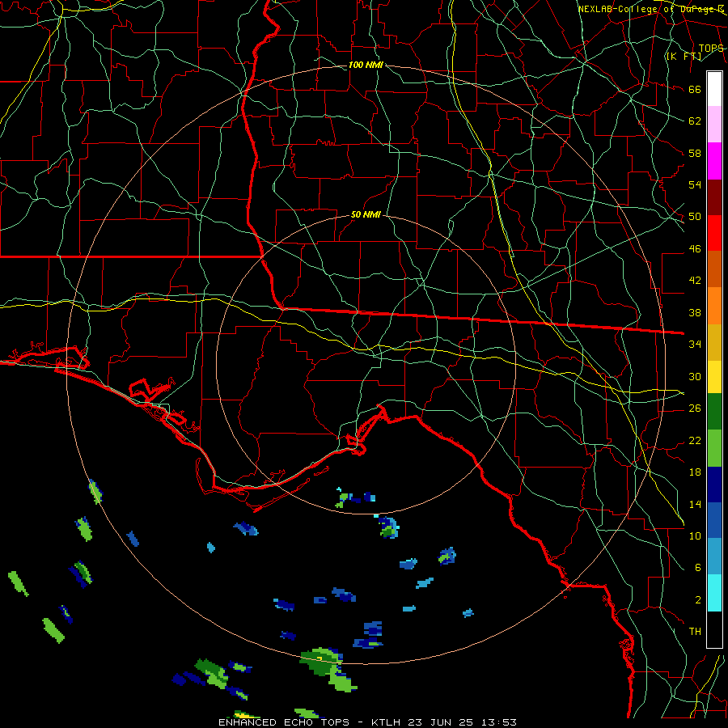Click the 58 value on the legend
728x728 pixels.
695,153
